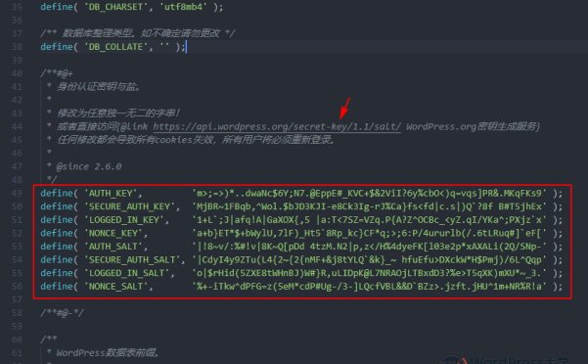The height and width of the screenshot is (364, 588).
Task: Click the AUTH_KEY value string starting 'm>;->)*'
Action: click(x=370, y=194)
